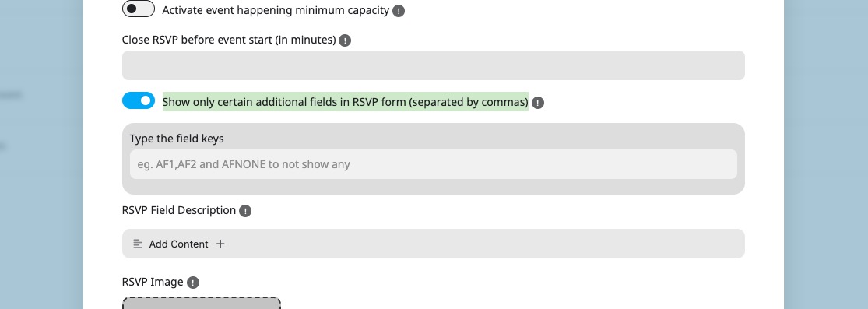Click the "RSVP Image" label
This screenshot has width=868, height=309.
tap(153, 282)
